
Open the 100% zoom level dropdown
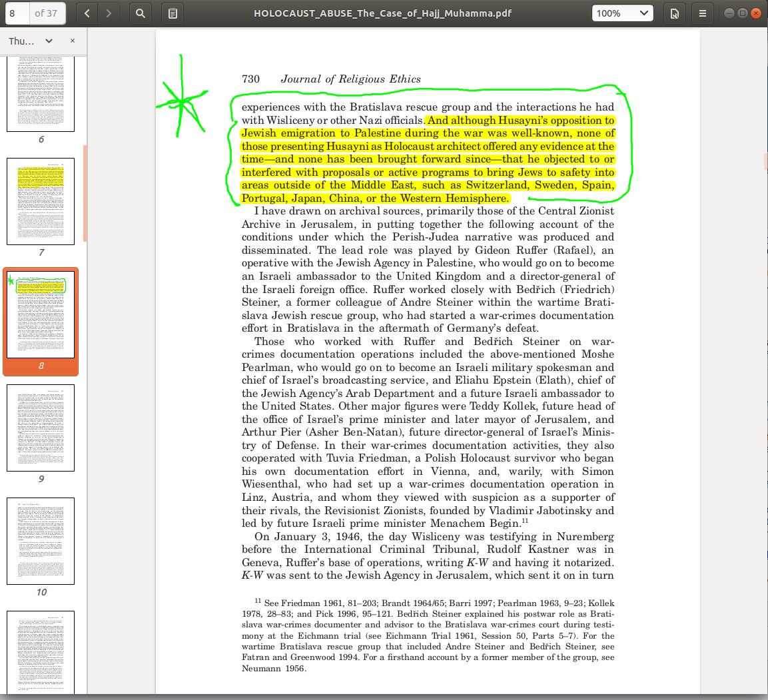pyautogui.click(x=622, y=13)
